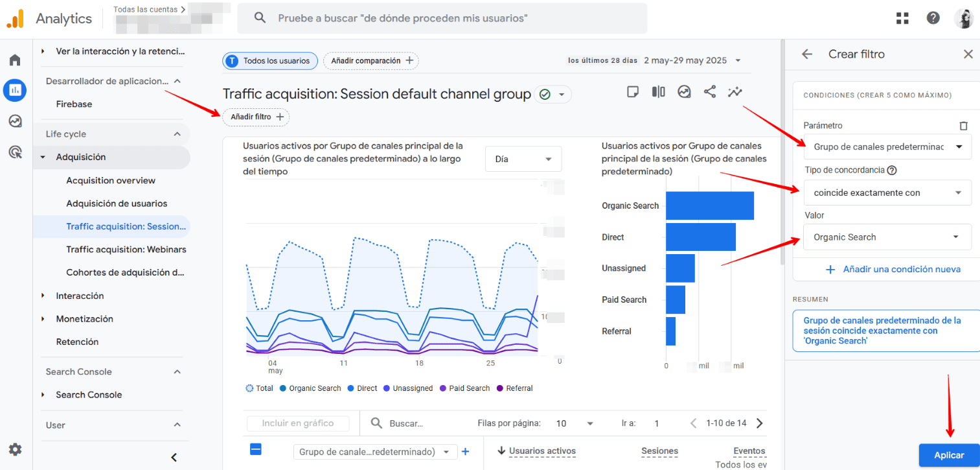Open Cohortes de adquisición report

(126, 273)
